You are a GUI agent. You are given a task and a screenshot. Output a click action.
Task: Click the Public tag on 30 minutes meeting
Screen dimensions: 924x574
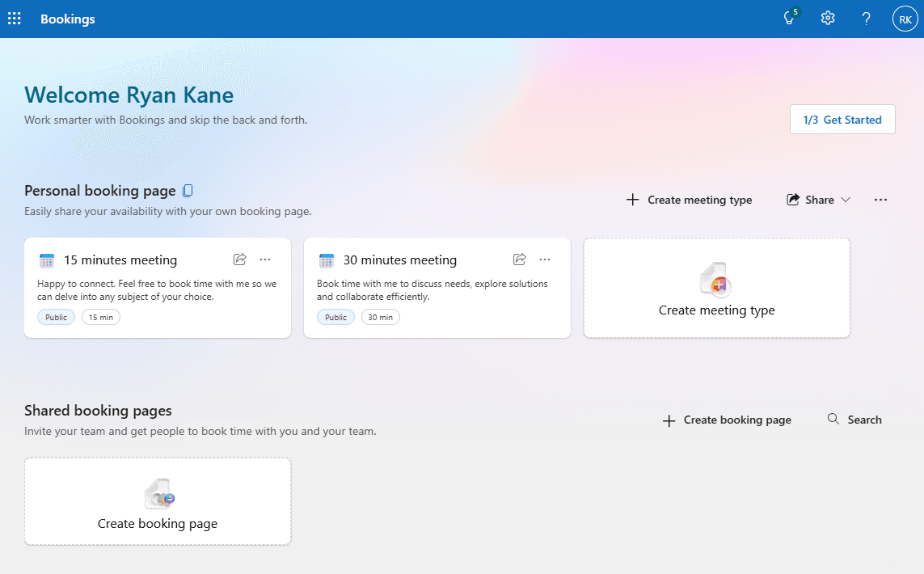pos(336,317)
